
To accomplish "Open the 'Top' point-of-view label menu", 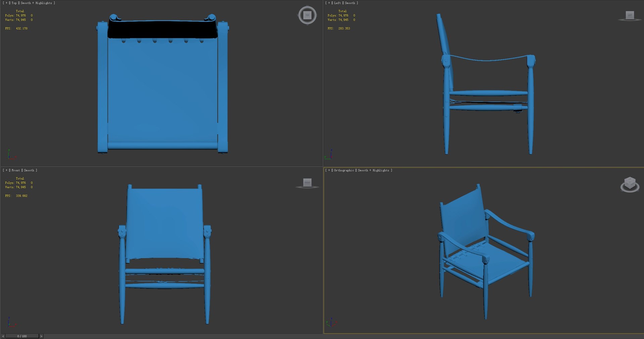I will pos(14,3).
